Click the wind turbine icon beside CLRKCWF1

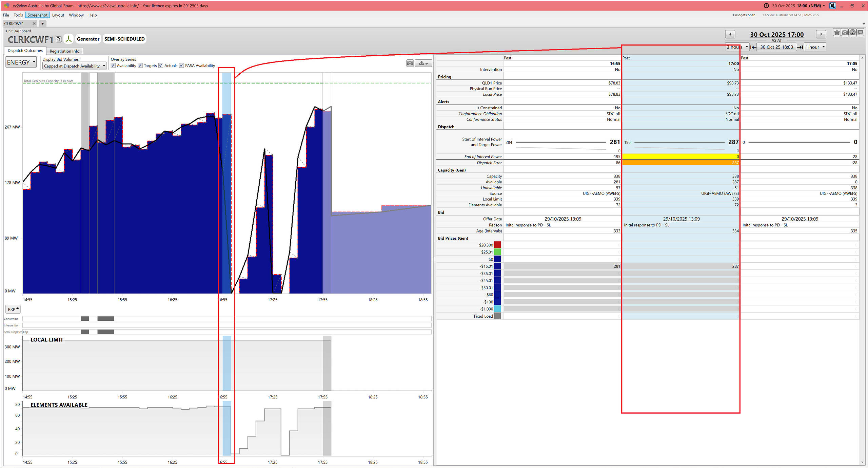tap(68, 39)
